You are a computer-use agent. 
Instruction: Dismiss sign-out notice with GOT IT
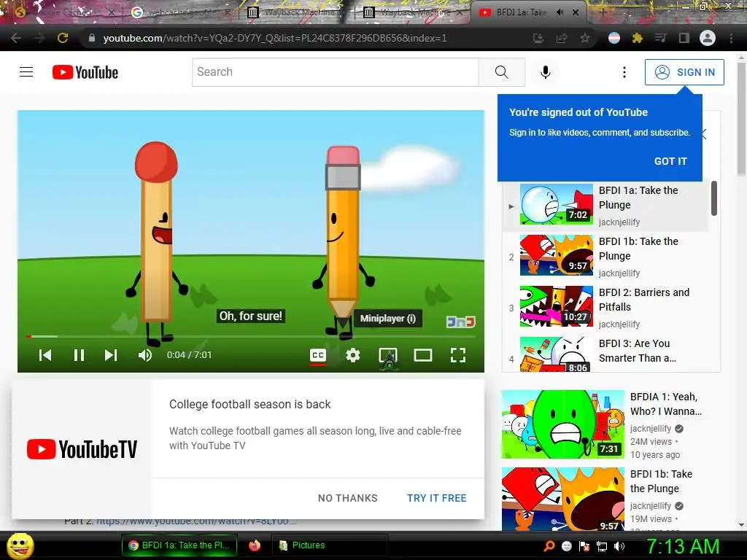pos(670,161)
